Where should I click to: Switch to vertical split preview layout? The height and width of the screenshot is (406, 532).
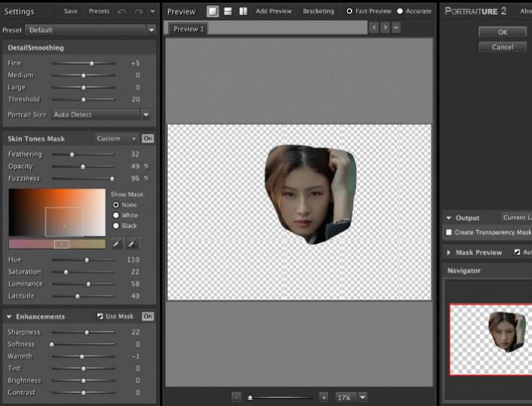coord(243,11)
